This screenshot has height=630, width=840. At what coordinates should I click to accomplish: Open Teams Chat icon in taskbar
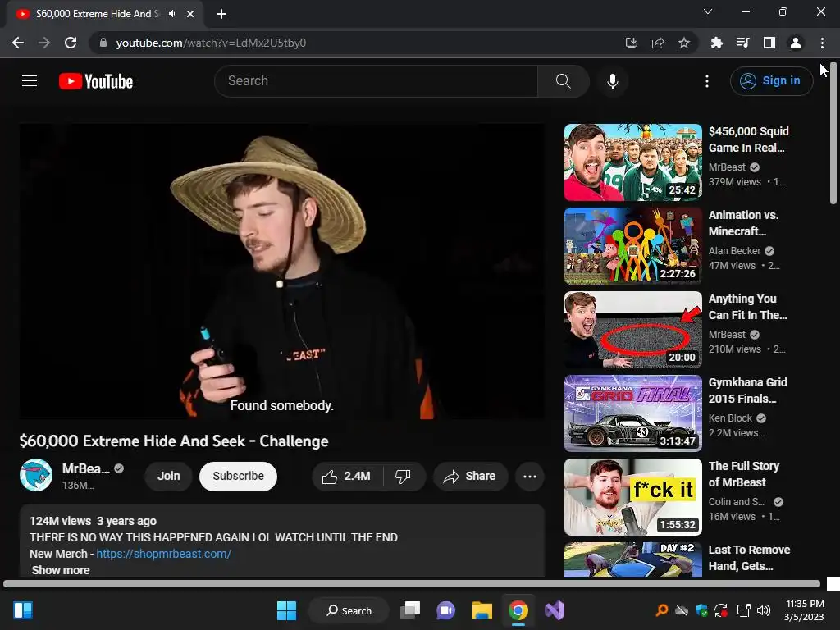coord(445,610)
